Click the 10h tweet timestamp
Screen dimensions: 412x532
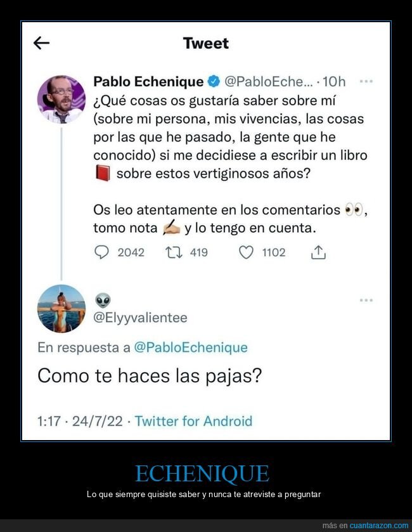point(334,82)
